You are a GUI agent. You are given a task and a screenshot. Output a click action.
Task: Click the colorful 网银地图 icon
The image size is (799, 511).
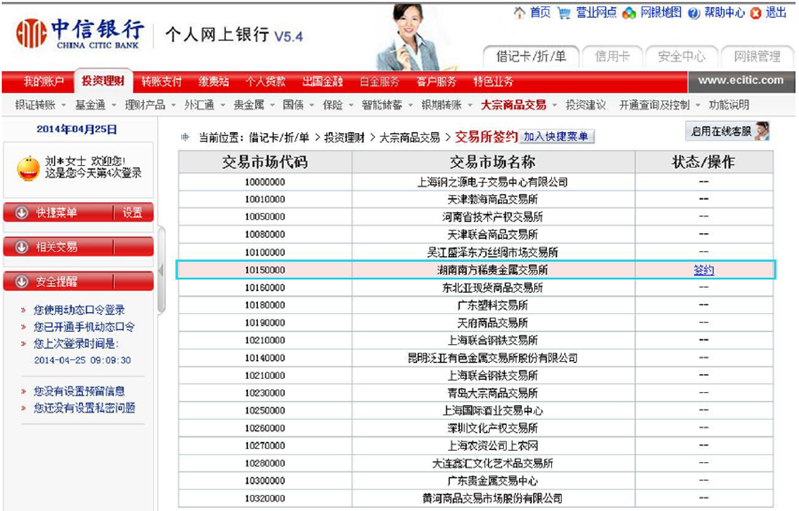[x=629, y=13]
